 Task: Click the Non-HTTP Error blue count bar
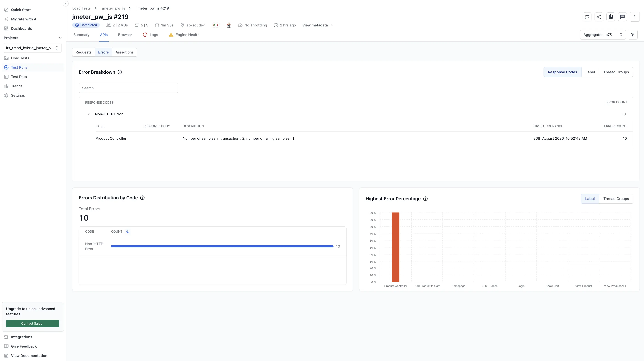point(222,247)
